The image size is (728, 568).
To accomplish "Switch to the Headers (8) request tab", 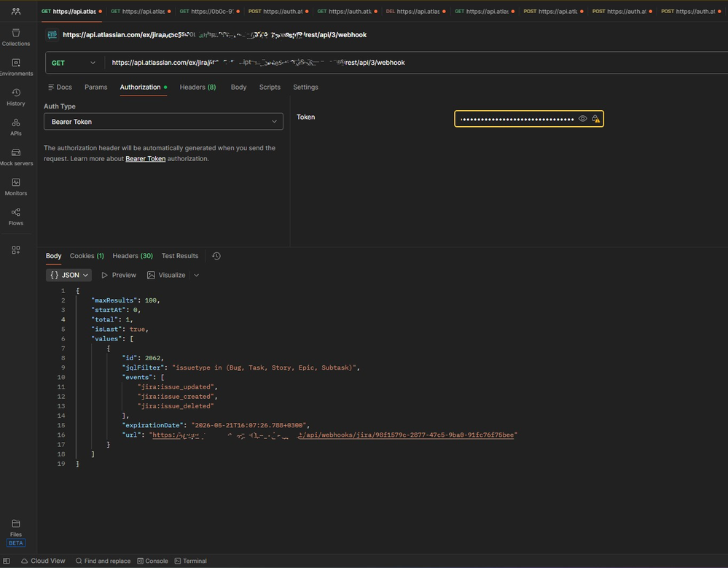I will click(197, 87).
